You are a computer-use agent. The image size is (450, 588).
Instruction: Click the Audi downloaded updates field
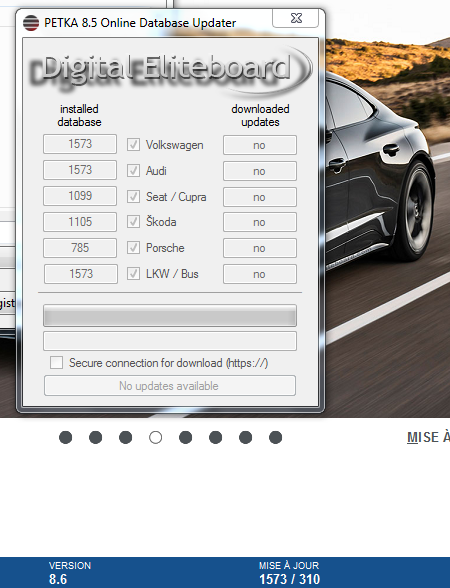(260, 171)
